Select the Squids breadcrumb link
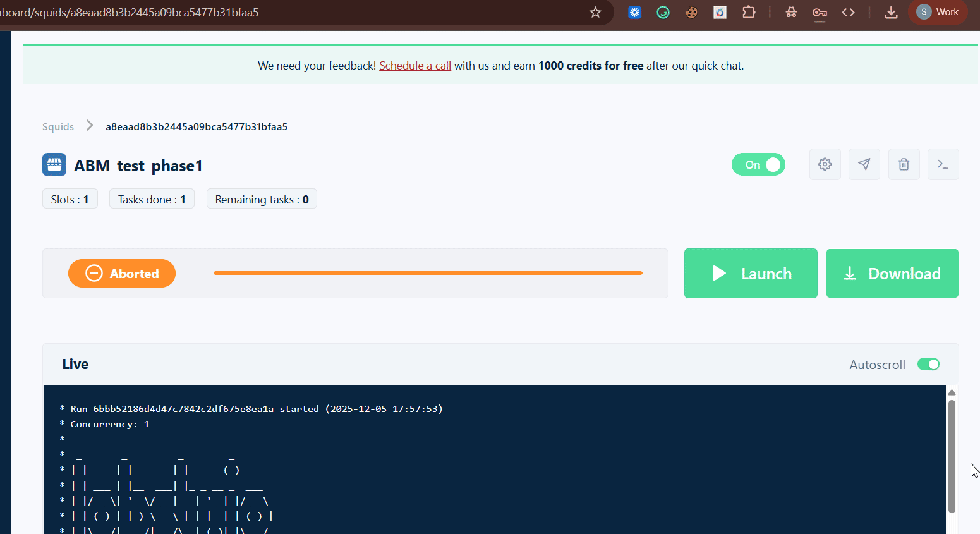The width and height of the screenshot is (980, 534). click(58, 126)
